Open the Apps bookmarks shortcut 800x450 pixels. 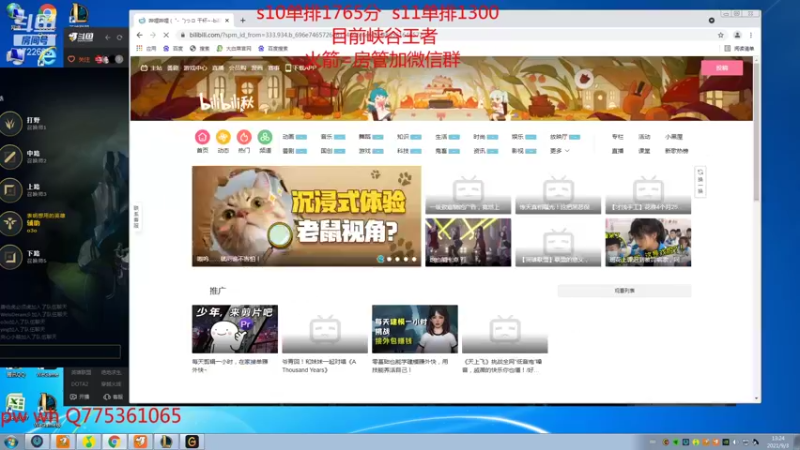click(x=146, y=48)
